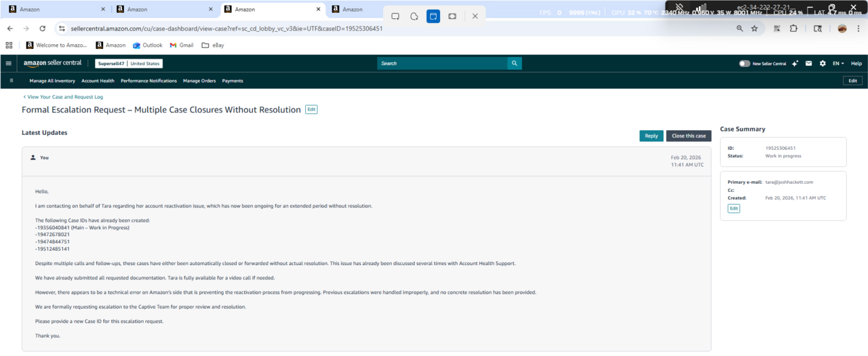This screenshot has width=868, height=356.
Task: Select the highlighted window capture mode icon
Action: 433,16
